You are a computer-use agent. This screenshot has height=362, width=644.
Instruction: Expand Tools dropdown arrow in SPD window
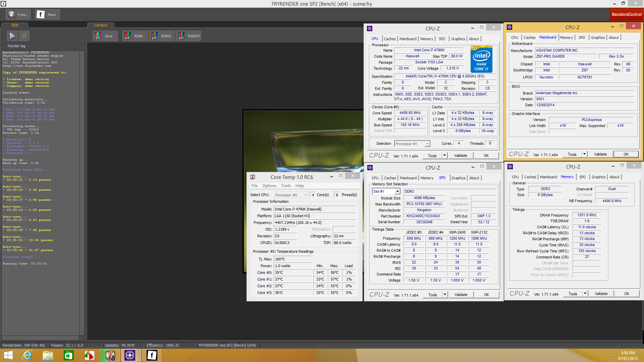coord(445,295)
